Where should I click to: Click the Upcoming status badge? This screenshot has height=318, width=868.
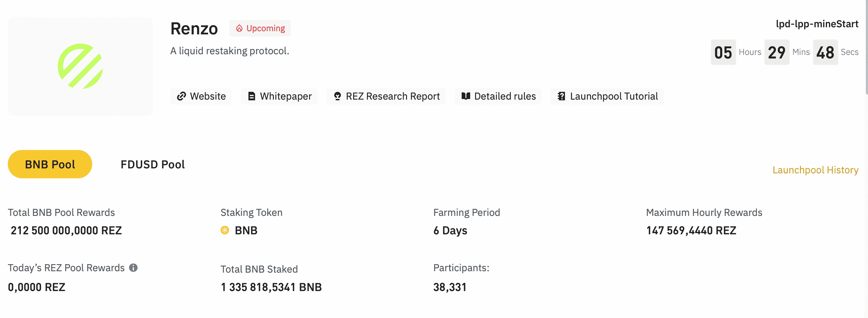coord(265,28)
